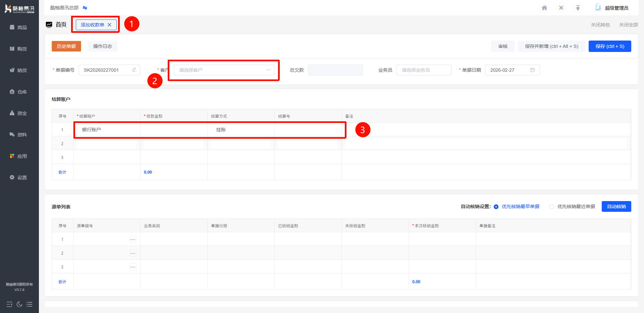The width and height of the screenshot is (644, 313).
Task: Open the 销货 sidebar menu
Action: click(x=19, y=70)
